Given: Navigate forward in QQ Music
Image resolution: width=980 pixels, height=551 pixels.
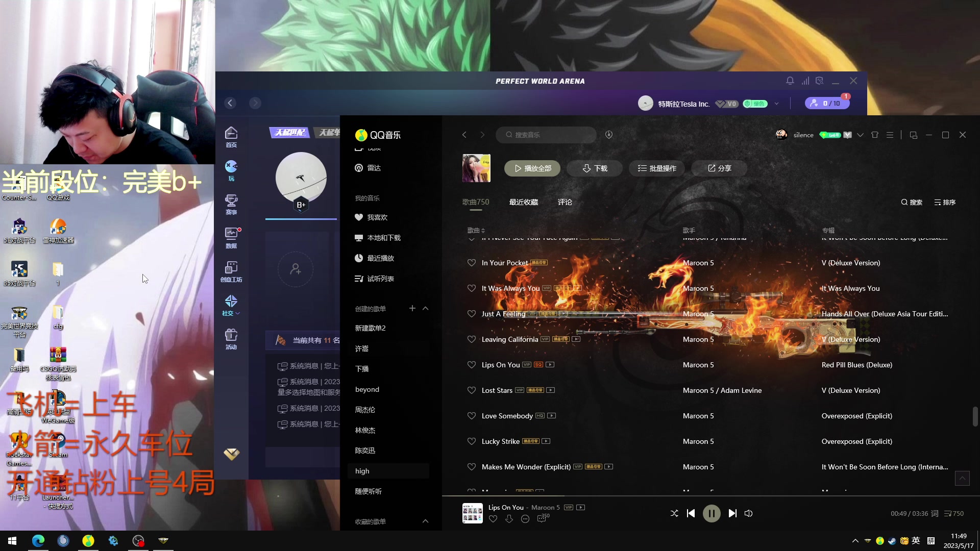Looking at the screenshot, I should pyautogui.click(x=482, y=135).
